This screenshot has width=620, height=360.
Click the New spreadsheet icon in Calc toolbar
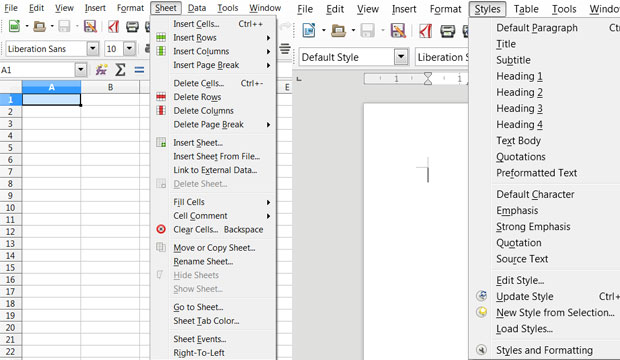coord(14,27)
